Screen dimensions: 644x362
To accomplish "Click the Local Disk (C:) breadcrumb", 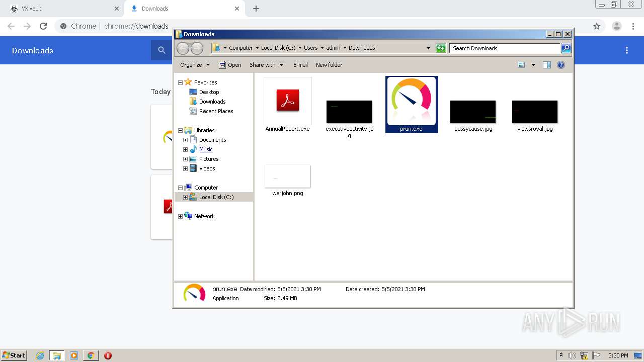I will coord(278,48).
